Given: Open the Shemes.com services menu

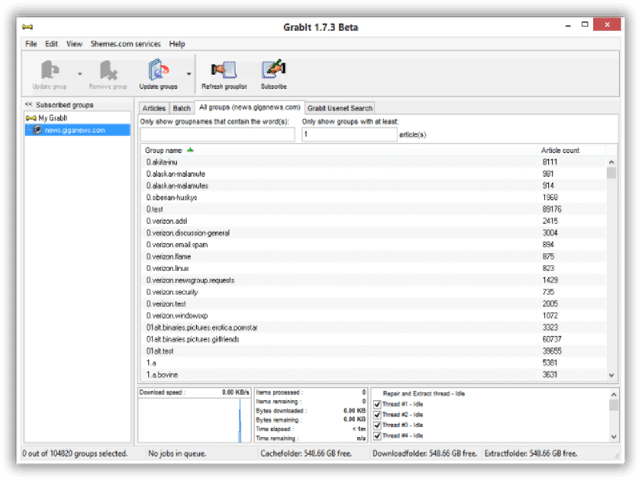Looking at the screenshot, I should (x=126, y=44).
